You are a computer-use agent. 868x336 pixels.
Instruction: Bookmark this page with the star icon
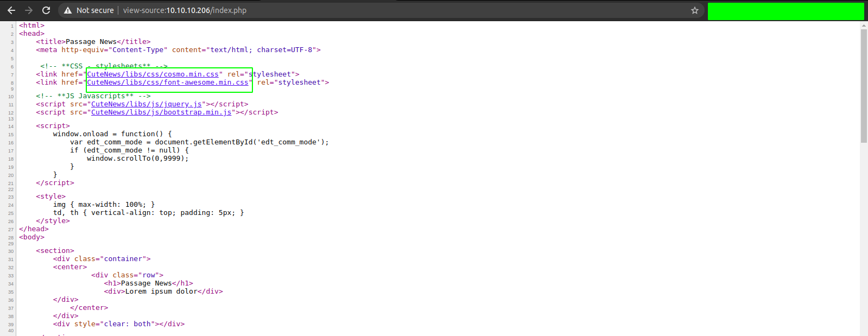[694, 10]
